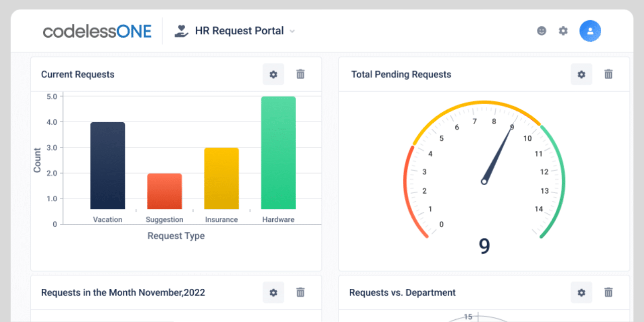
Task: Click the large 9 gauge value
Action: click(x=484, y=246)
